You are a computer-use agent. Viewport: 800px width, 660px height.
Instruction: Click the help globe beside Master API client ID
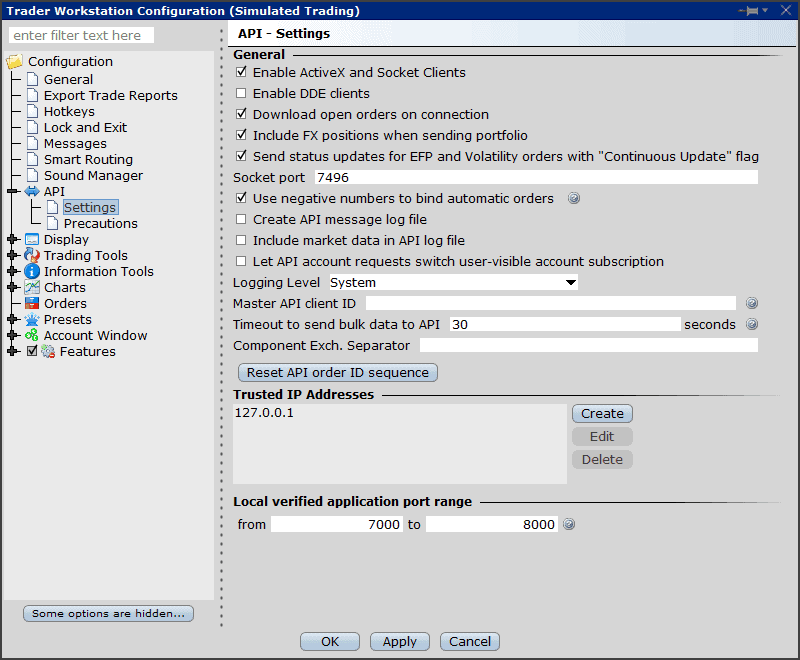tap(751, 303)
